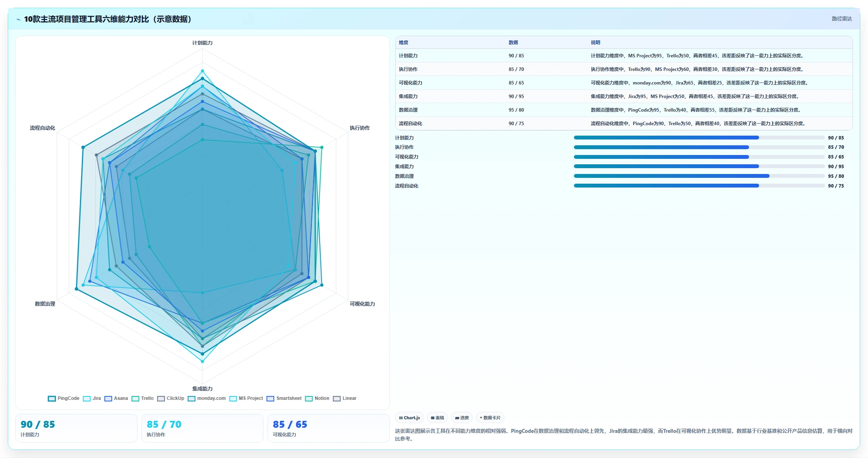The width and height of the screenshot is (868, 458).
Task: Click the 说明 column header
Action: coord(595,43)
